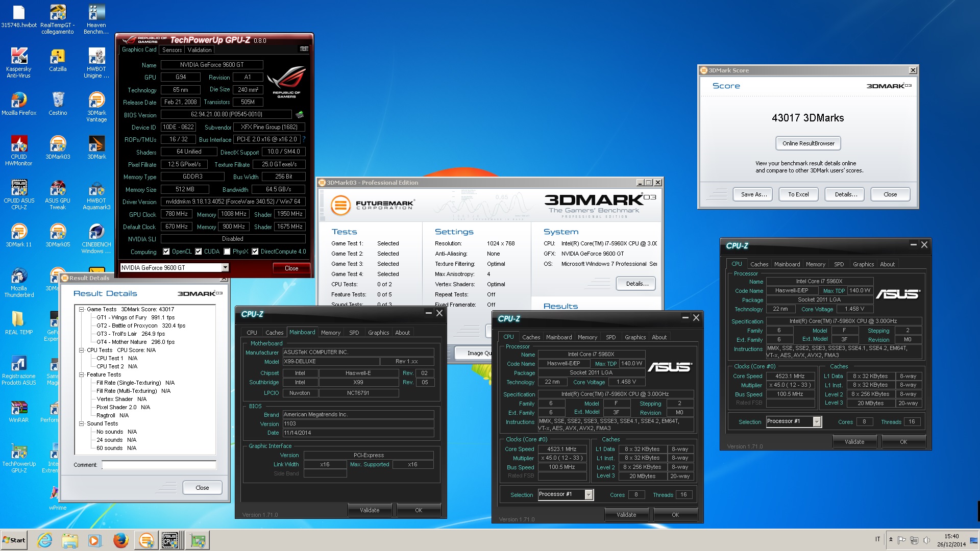Switch to Validation tab in GPU-Z

(199, 50)
